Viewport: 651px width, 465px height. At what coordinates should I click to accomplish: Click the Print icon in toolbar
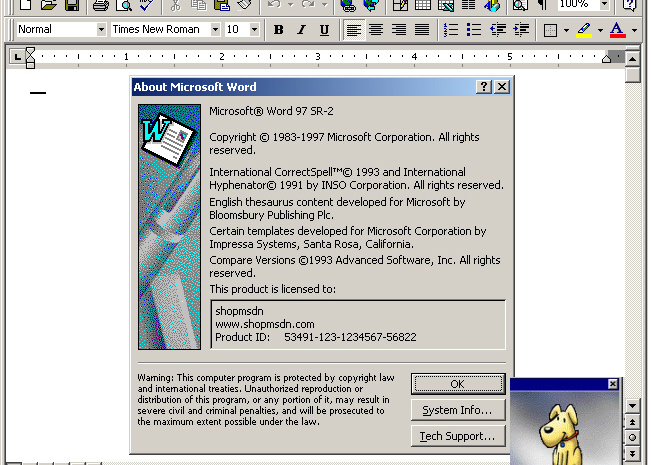pyautogui.click(x=100, y=5)
